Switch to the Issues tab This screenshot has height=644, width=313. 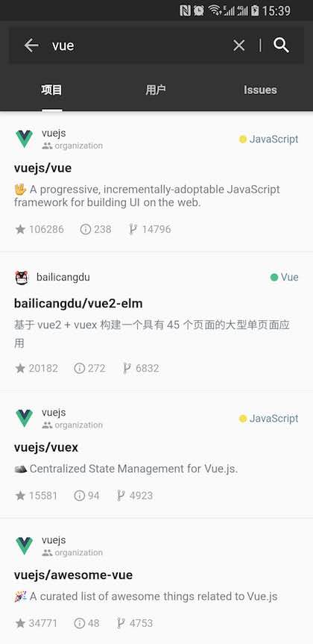[x=260, y=90]
